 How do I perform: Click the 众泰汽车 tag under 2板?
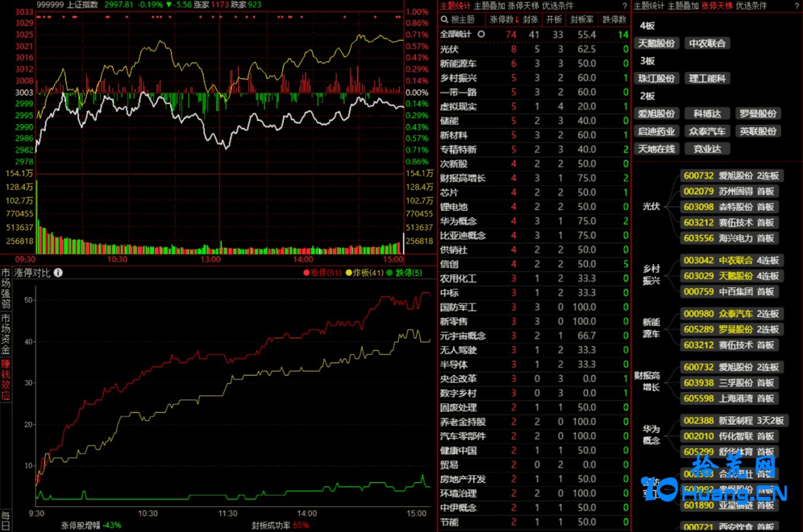click(707, 131)
